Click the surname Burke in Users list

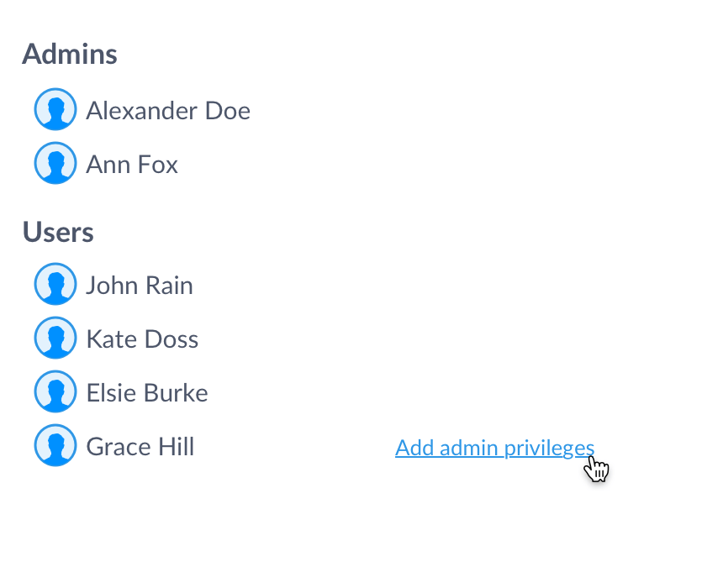(176, 393)
